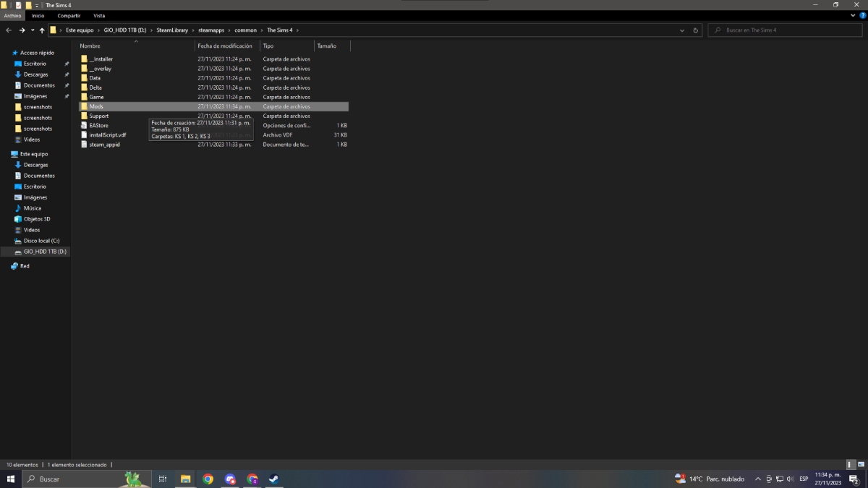868x488 pixels.
Task: Unpin Escritorio from Acceso rápido
Action: tap(66, 63)
